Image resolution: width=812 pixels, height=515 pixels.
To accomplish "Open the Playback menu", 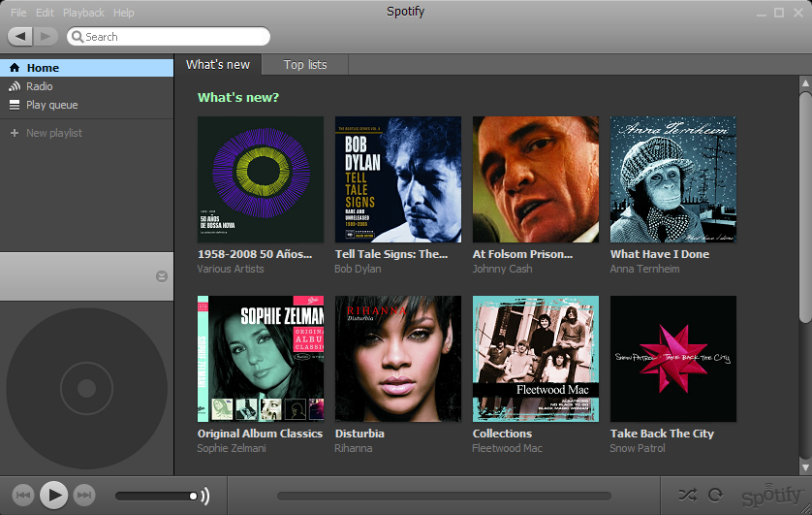I will tap(83, 13).
